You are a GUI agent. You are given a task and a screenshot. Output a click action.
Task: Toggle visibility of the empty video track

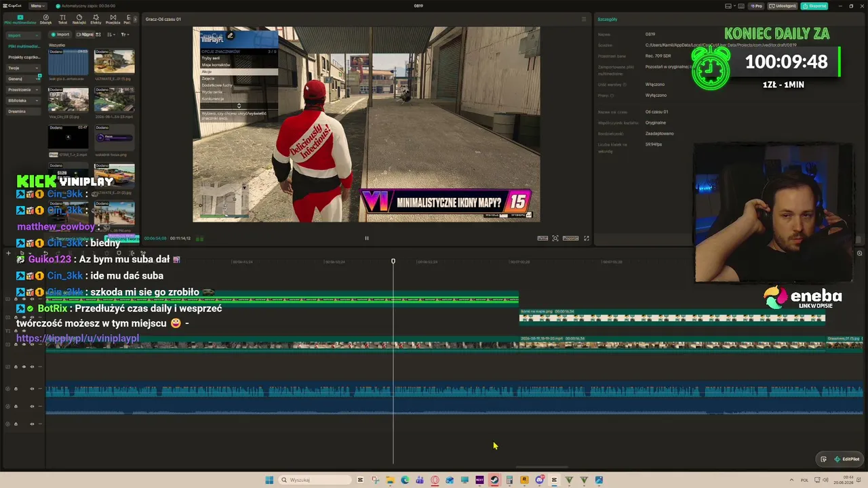click(x=24, y=367)
